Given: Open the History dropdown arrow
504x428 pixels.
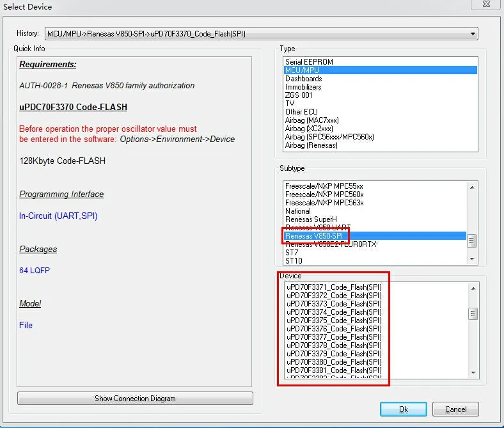Looking at the screenshot, I should pyautogui.click(x=473, y=34).
